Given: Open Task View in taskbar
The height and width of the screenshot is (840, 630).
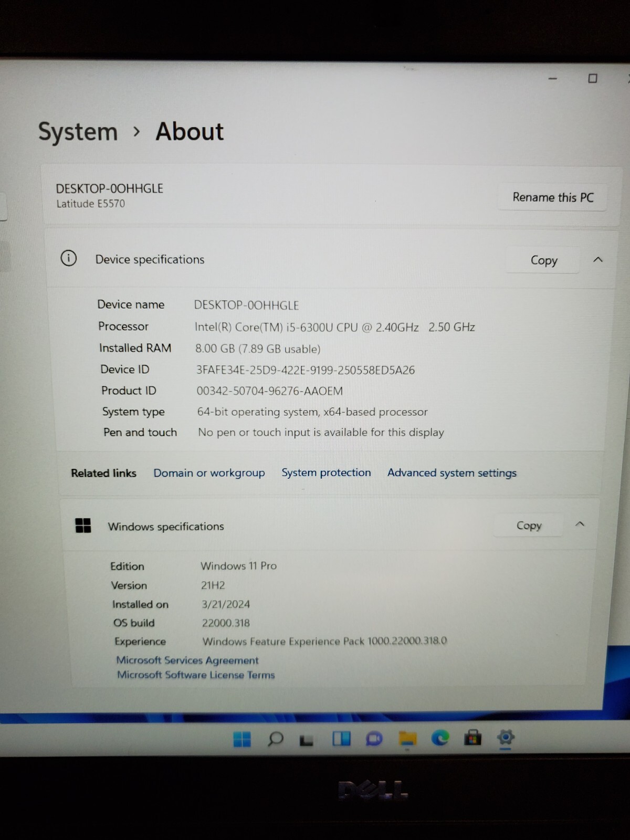Looking at the screenshot, I should [x=307, y=740].
